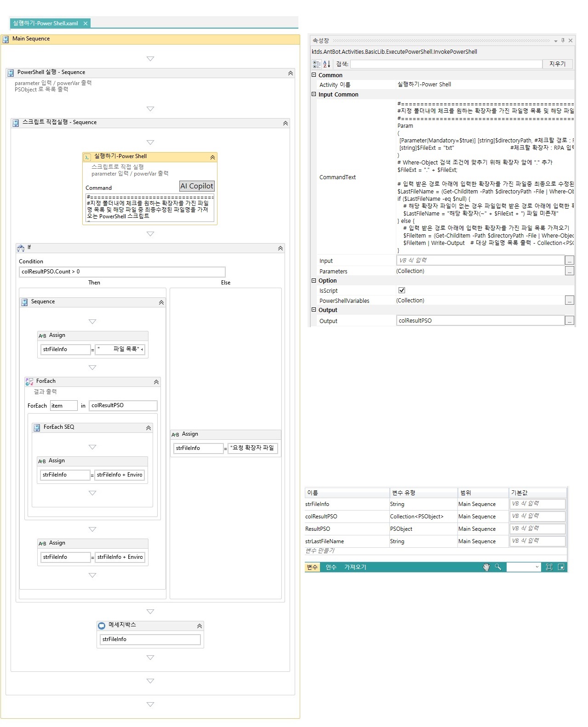
Task: Click the AI Copilot button
Action: 197,186
